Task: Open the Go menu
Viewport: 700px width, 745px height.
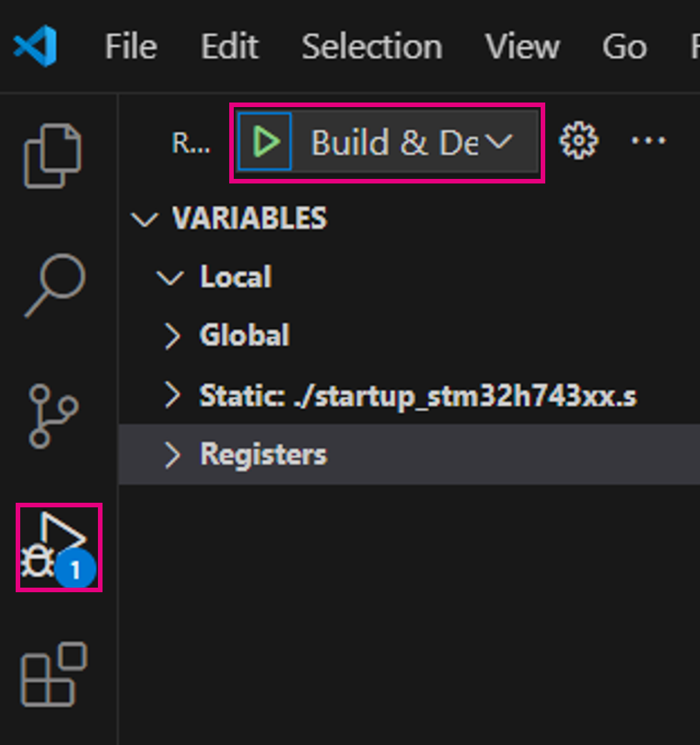Action: click(x=624, y=47)
